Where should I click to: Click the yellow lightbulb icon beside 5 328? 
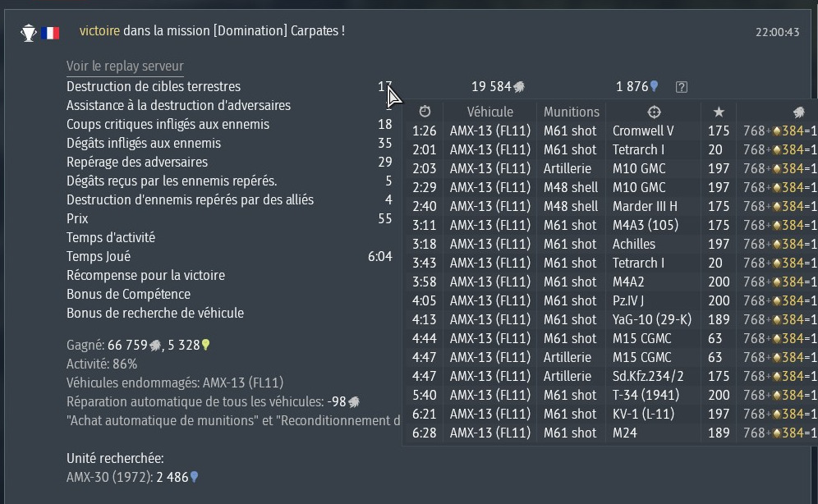[206, 346]
